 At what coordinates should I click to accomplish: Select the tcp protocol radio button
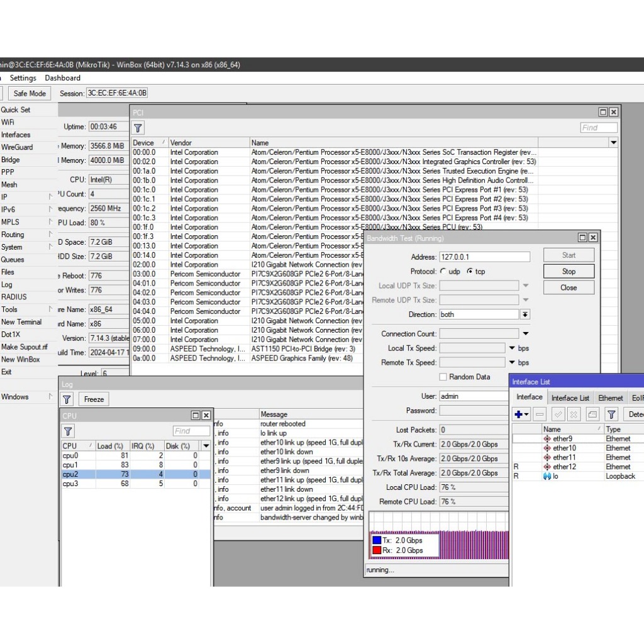(x=470, y=272)
